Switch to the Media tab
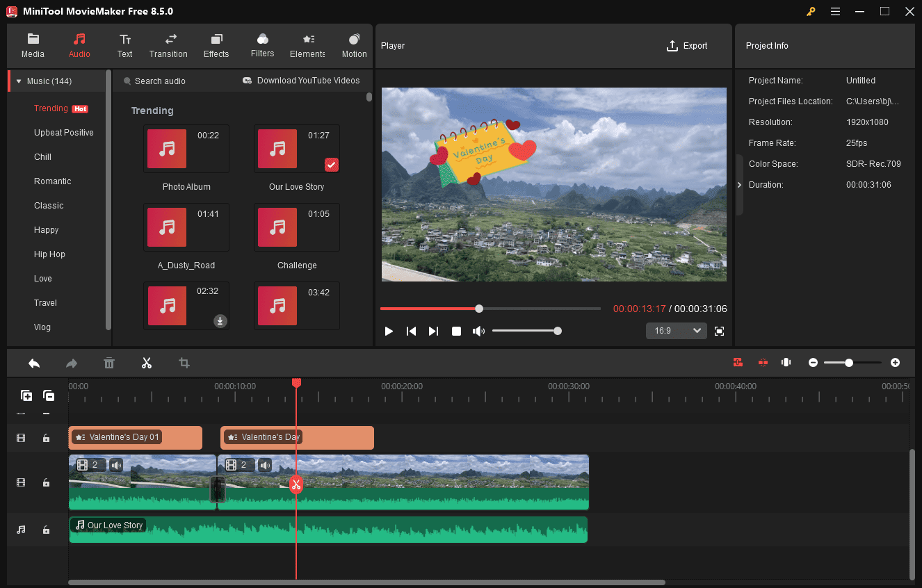 coord(33,45)
